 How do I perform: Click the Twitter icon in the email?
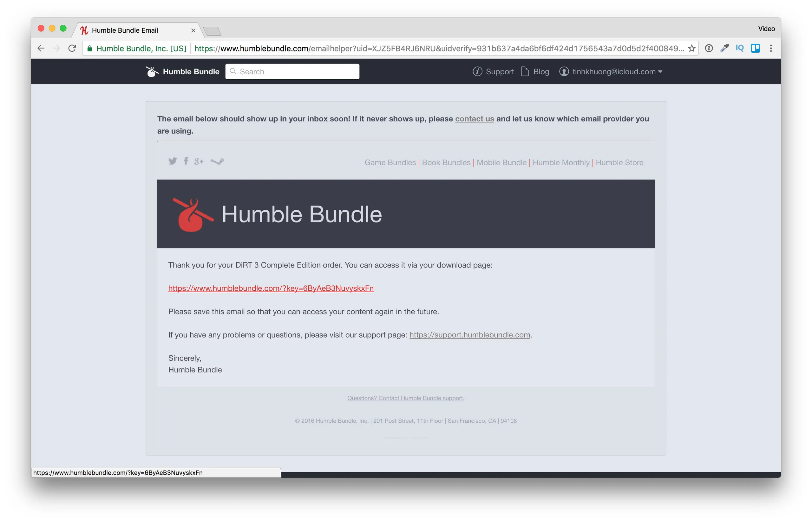[x=173, y=161]
